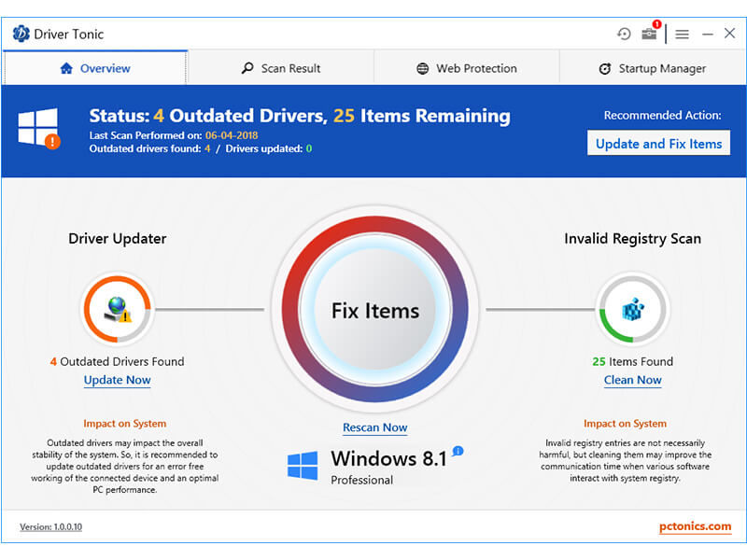Open the history clock icon in title bar
The height and width of the screenshot is (560, 747).
624,34
